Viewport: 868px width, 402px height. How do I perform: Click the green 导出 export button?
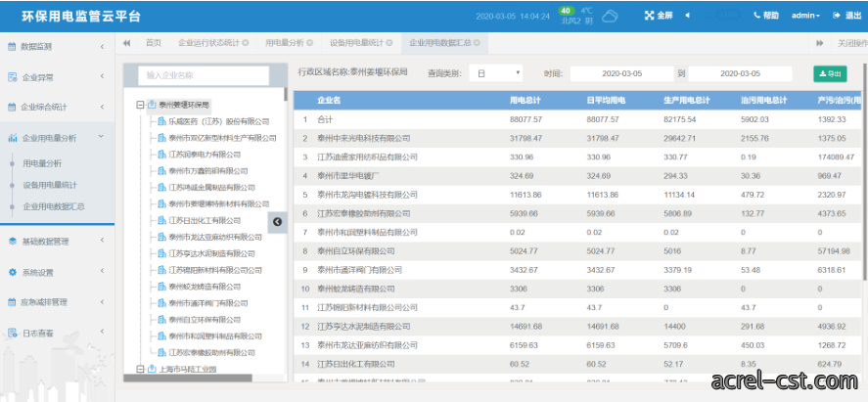tap(830, 73)
